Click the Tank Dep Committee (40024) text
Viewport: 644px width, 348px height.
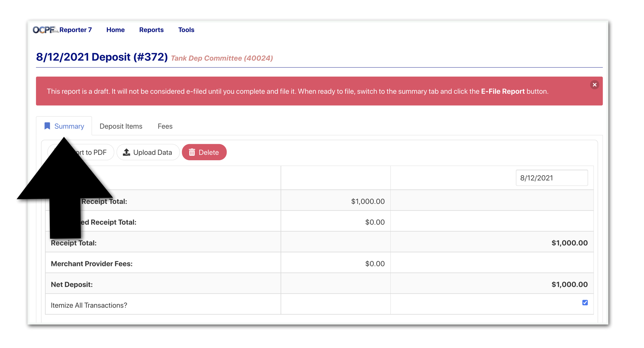click(221, 58)
